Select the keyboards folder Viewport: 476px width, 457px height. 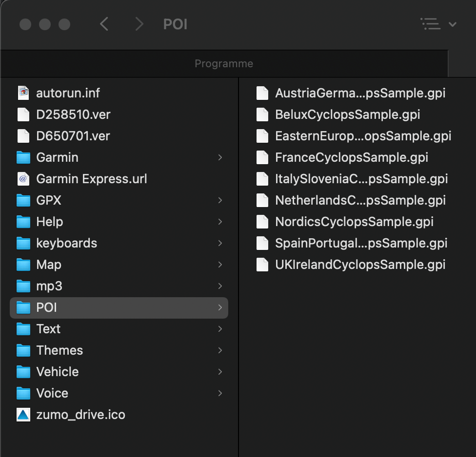66,243
